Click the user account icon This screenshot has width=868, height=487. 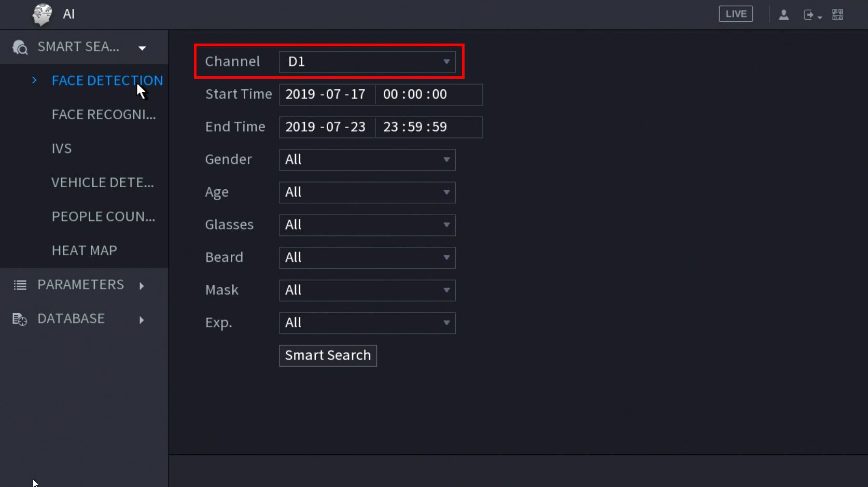pyautogui.click(x=783, y=15)
